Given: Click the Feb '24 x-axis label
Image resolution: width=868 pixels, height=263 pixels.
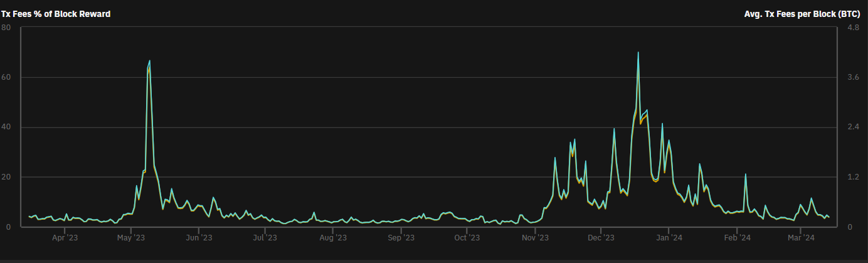Looking at the screenshot, I should point(737,238).
